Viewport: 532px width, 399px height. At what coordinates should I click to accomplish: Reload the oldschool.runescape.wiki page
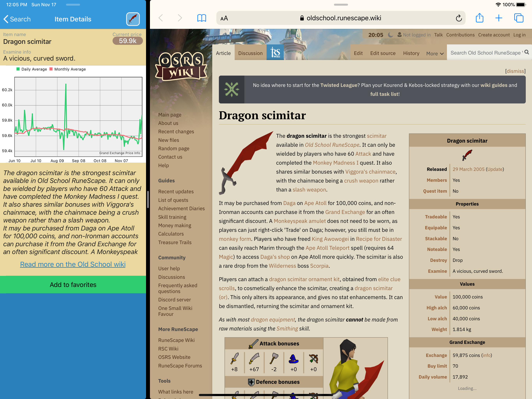tap(459, 18)
